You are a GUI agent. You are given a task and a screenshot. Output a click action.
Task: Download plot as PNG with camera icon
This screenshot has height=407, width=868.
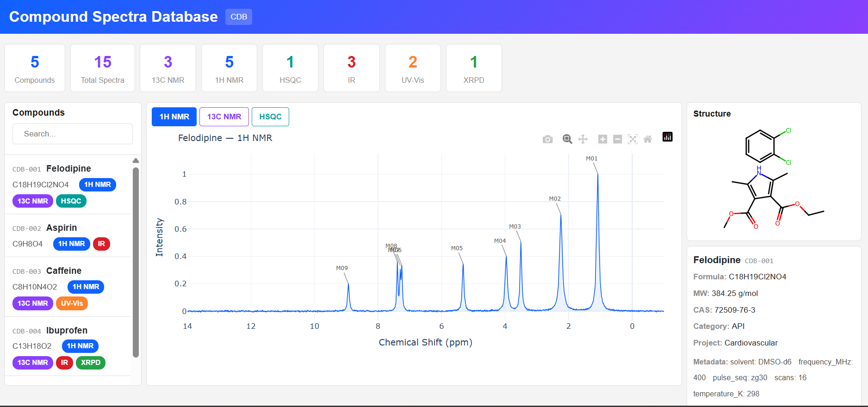pos(547,139)
